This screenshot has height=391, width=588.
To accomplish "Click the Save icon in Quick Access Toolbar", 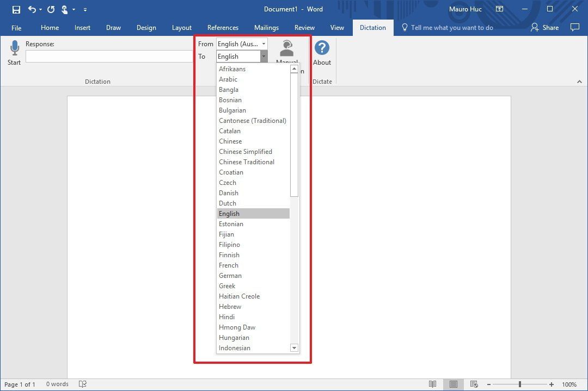I will (16, 9).
